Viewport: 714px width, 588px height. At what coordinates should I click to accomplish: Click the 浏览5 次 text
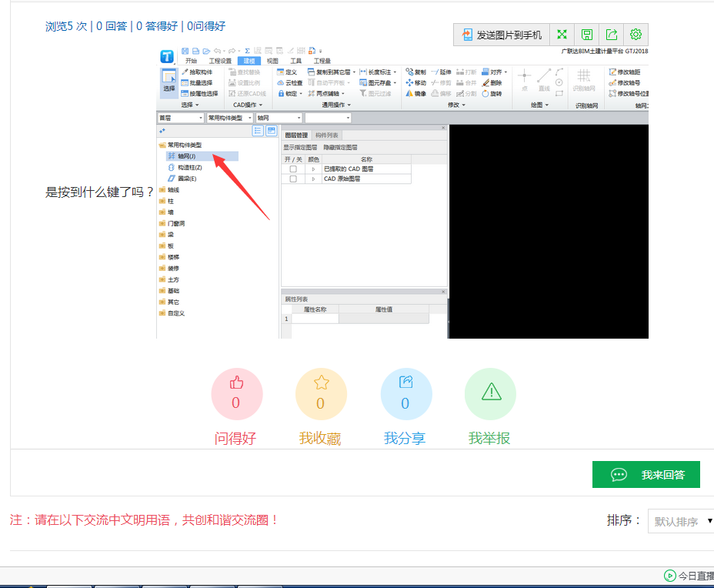66,26
